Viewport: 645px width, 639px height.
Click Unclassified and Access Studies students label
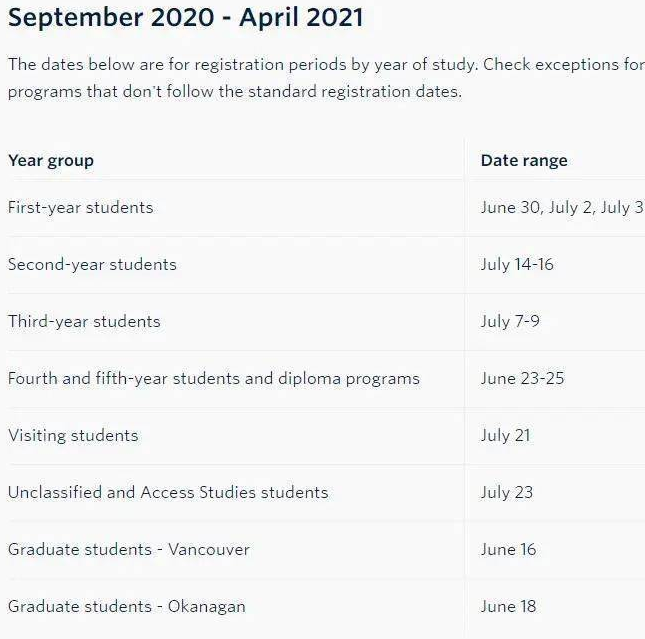168,493
